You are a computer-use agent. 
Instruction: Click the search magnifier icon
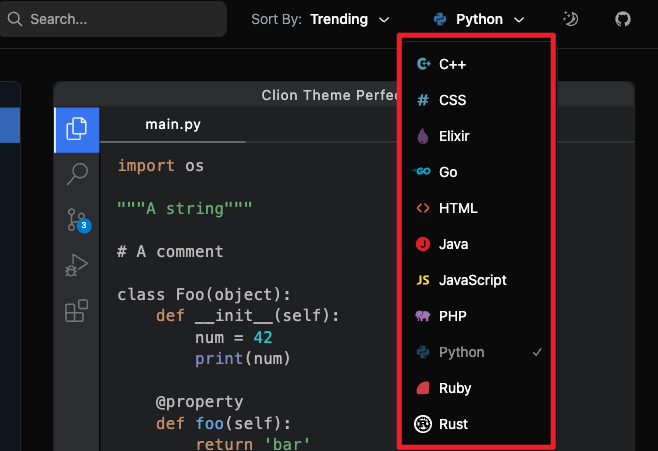point(15,19)
